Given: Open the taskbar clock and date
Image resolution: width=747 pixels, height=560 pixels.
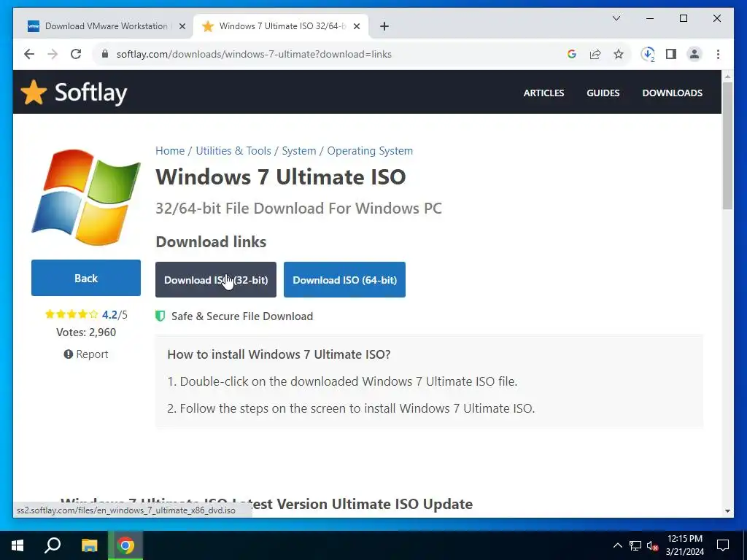Looking at the screenshot, I should click(684, 545).
